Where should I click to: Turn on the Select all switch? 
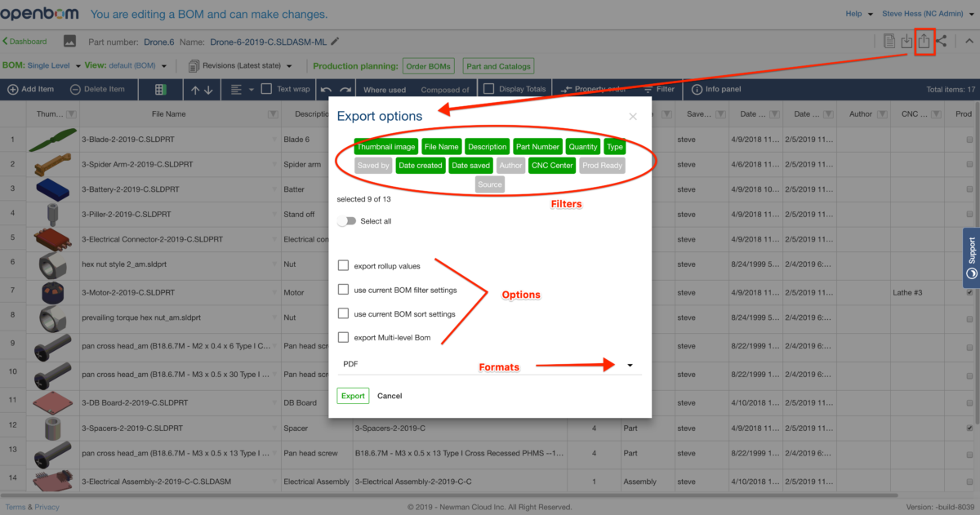(346, 221)
